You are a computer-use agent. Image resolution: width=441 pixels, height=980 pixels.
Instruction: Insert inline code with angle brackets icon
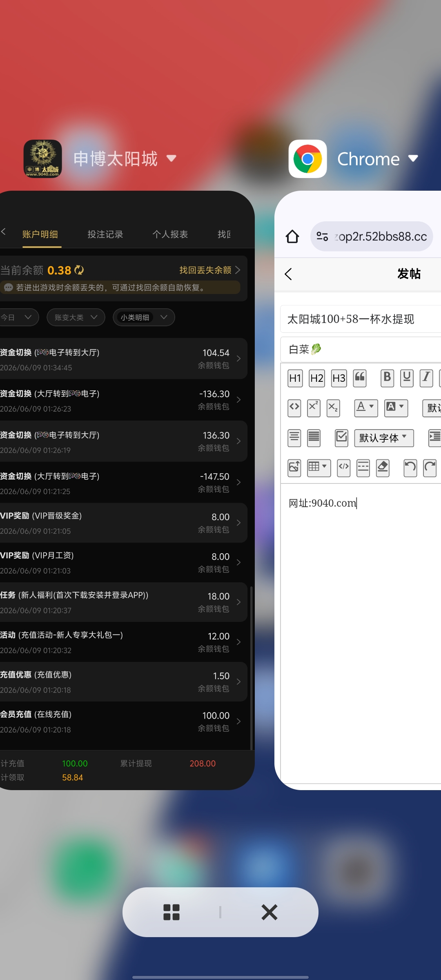[x=294, y=408]
